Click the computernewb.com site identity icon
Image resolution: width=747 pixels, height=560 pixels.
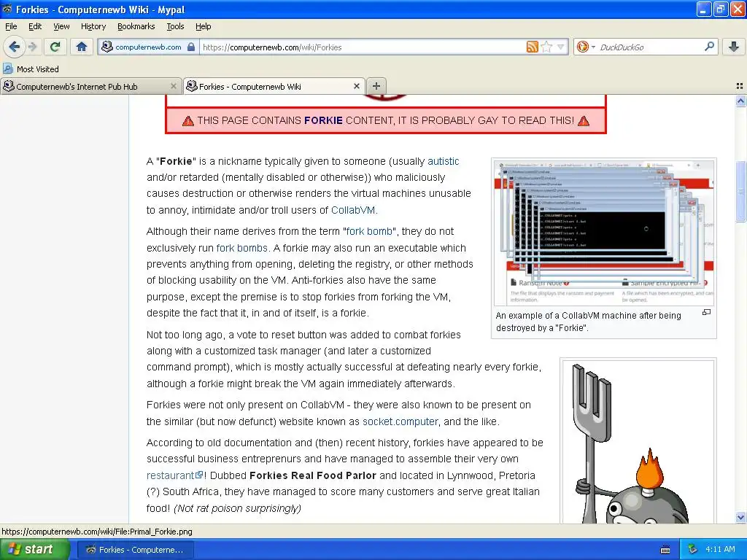tap(107, 47)
